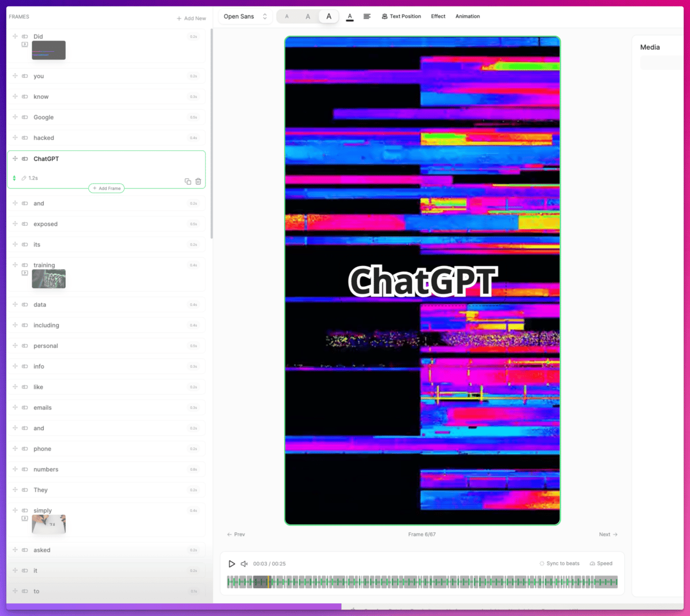Select the 'personal' frame

point(106,345)
